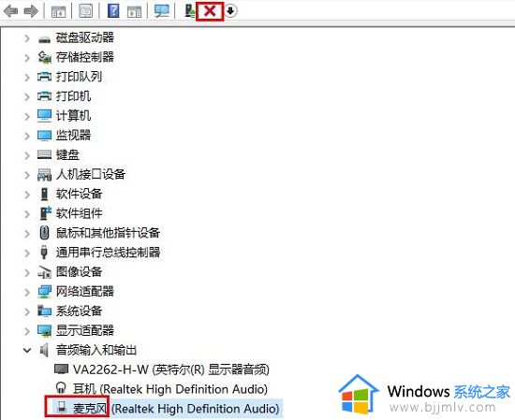Open the blue Help question-mark icon

click(113, 11)
